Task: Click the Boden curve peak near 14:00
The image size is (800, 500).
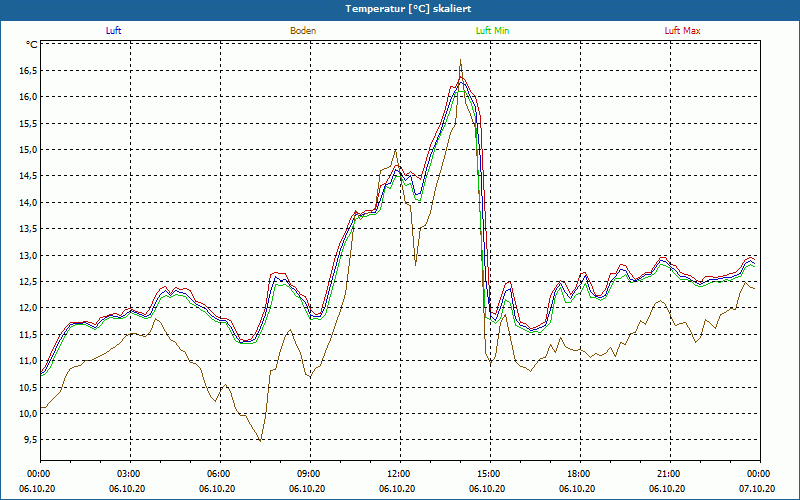Action: pyautogui.click(x=460, y=60)
